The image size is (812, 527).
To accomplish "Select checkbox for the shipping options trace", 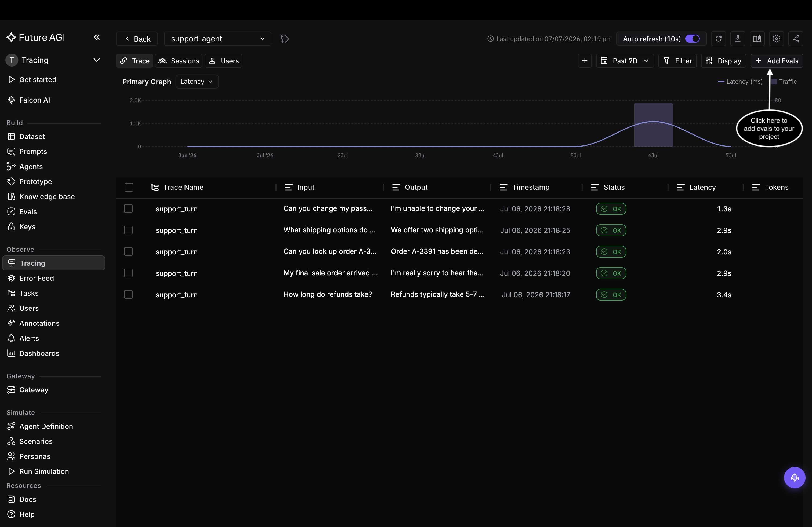I will pos(128,230).
